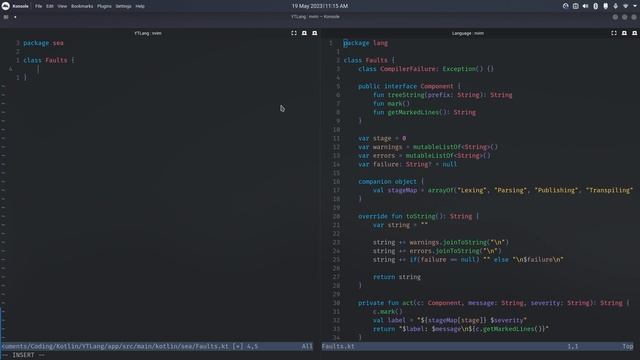Click 'override fun toString(): String {' line
Image resolution: width=640 pixels, height=360 pixels.
[418, 216]
